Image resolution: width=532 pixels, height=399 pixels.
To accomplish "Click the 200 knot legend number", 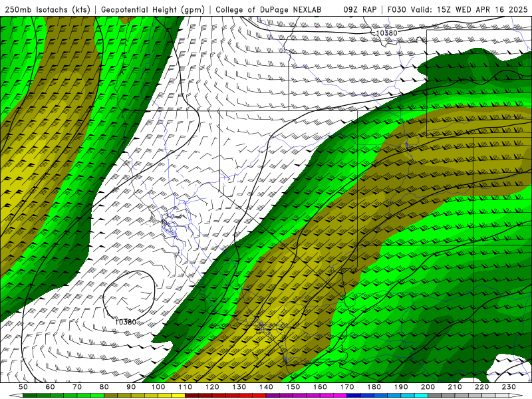I will [x=428, y=387].
